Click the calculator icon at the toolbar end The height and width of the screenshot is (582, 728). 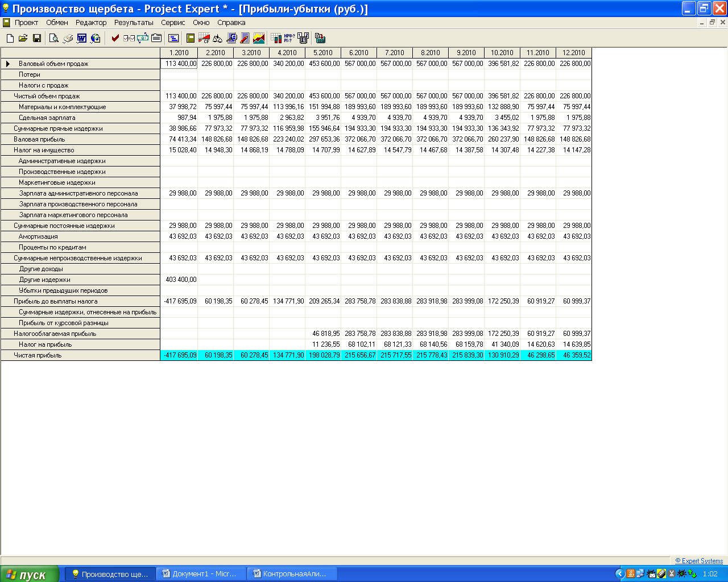click(x=320, y=38)
